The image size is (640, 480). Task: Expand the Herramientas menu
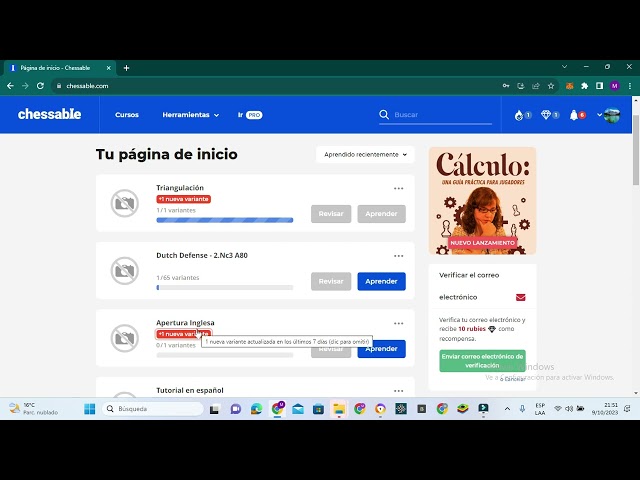[191, 115]
